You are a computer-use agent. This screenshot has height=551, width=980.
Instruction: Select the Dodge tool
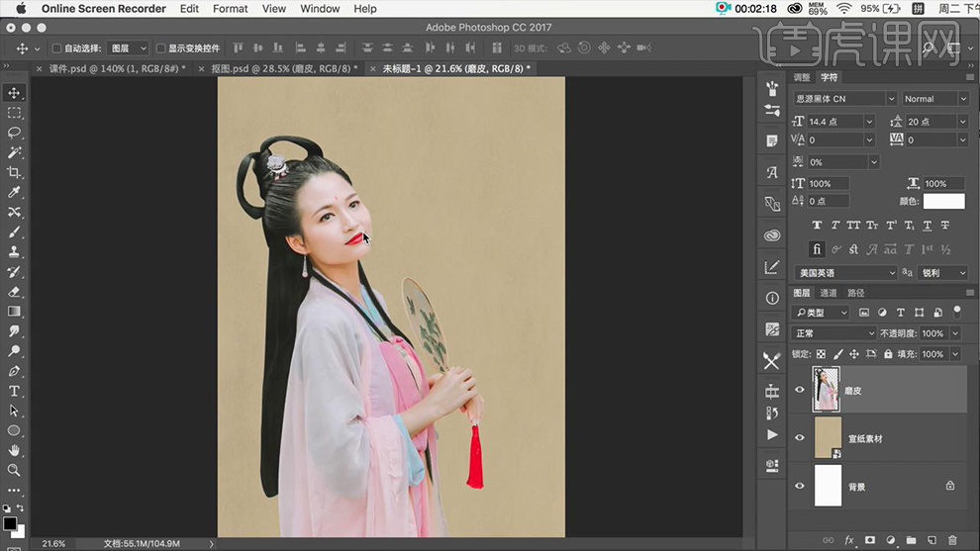point(14,351)
